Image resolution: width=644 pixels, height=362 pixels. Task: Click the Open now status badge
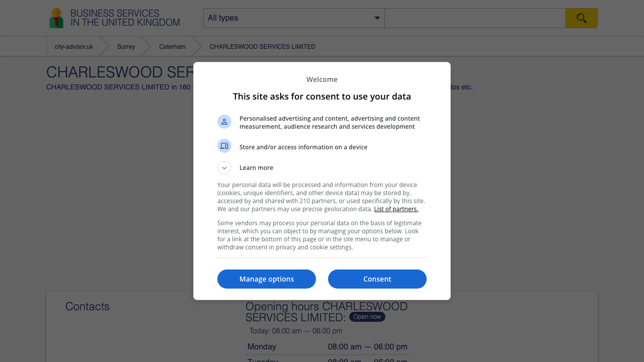pos(367,317)
